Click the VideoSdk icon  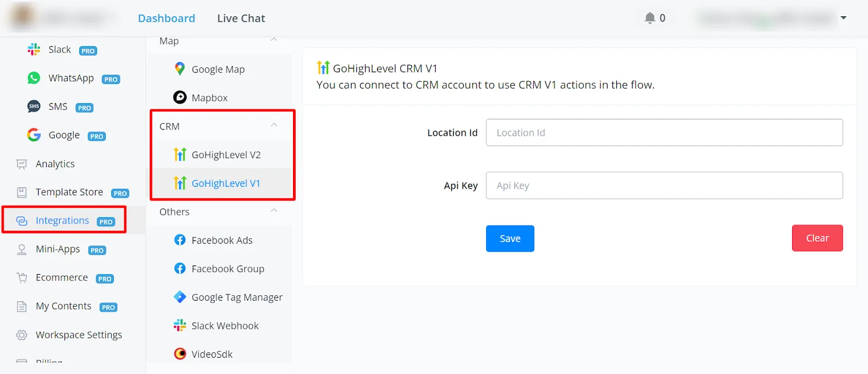(x=180, y=354)
